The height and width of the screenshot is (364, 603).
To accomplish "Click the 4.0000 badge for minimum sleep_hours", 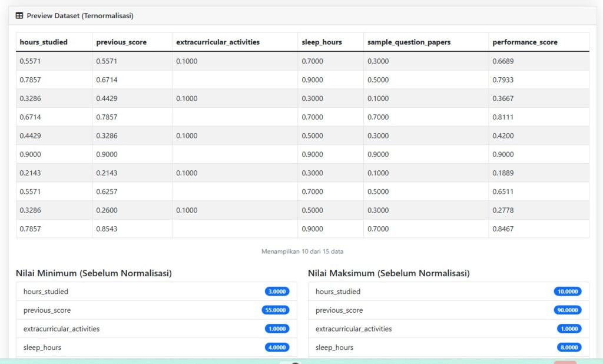I will click(277, 348).
